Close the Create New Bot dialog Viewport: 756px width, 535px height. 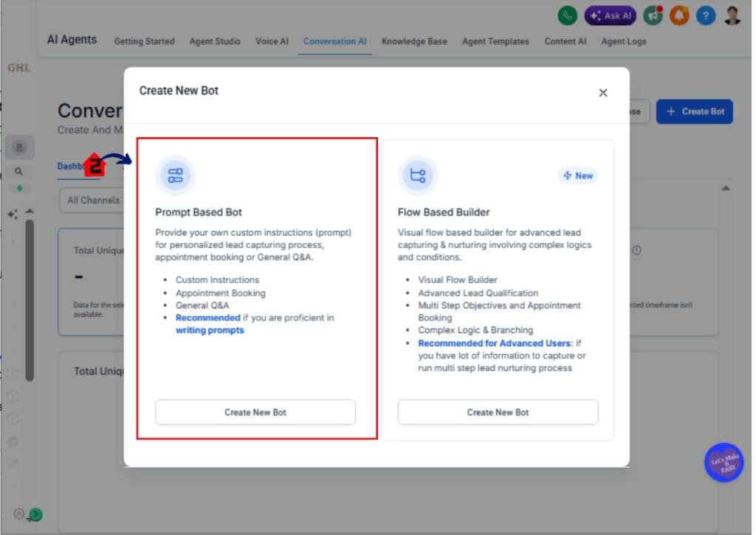tap(602, 92)
